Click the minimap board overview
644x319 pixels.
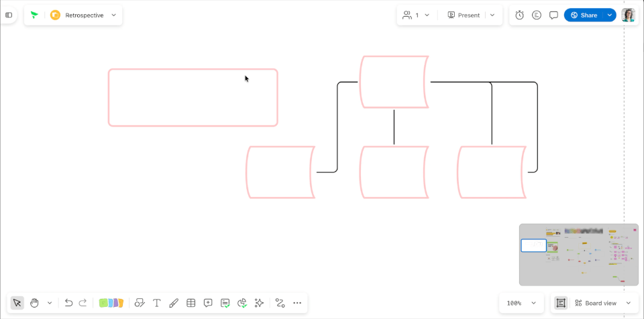pos(579,255)
